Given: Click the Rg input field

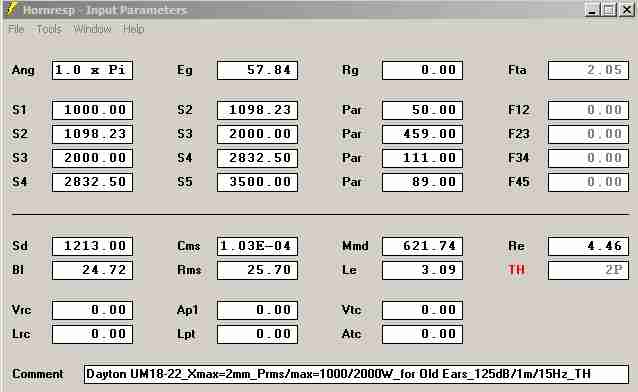Looking at the screenshot, I should point(422,70).
